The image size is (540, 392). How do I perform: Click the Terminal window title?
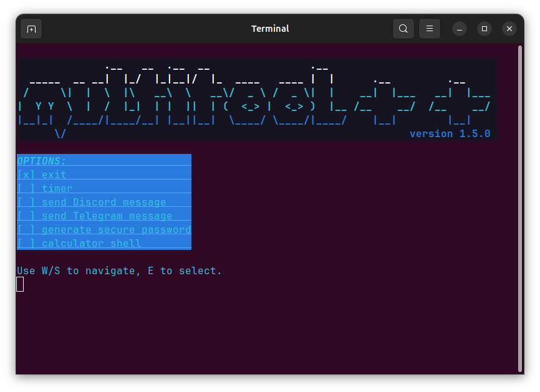[270, 29]
